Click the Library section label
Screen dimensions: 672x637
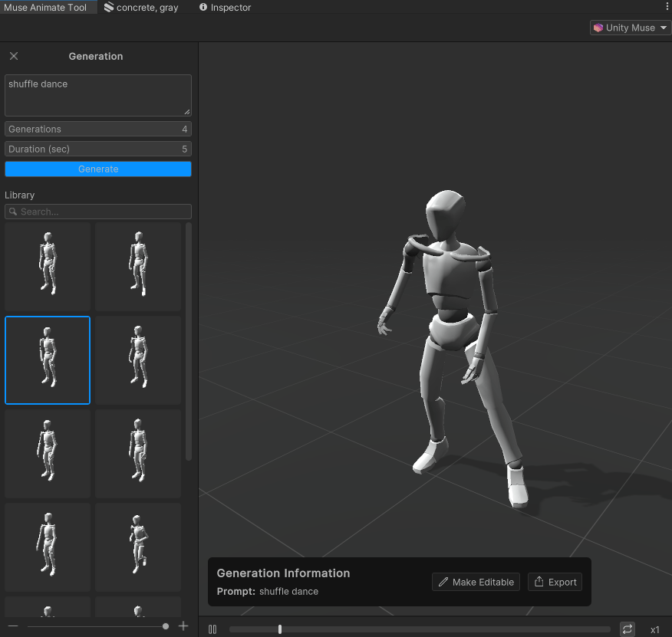[20, 195]
